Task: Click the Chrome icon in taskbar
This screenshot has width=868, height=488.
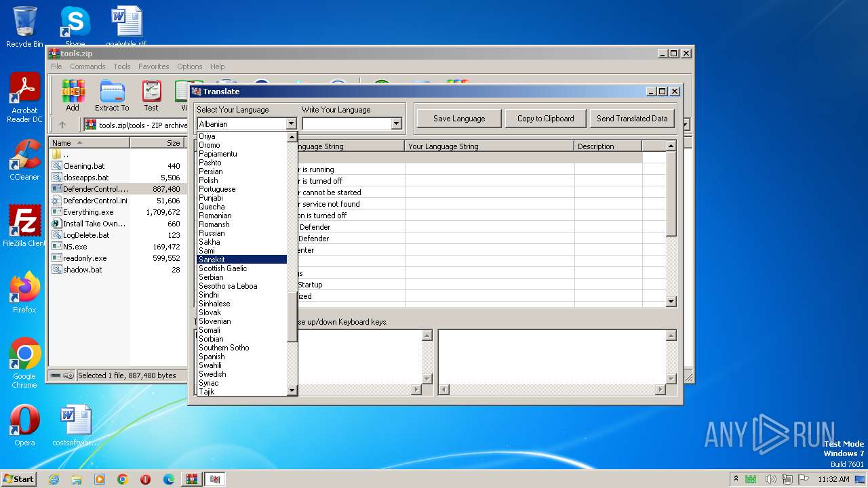Action: click(123, 479)
